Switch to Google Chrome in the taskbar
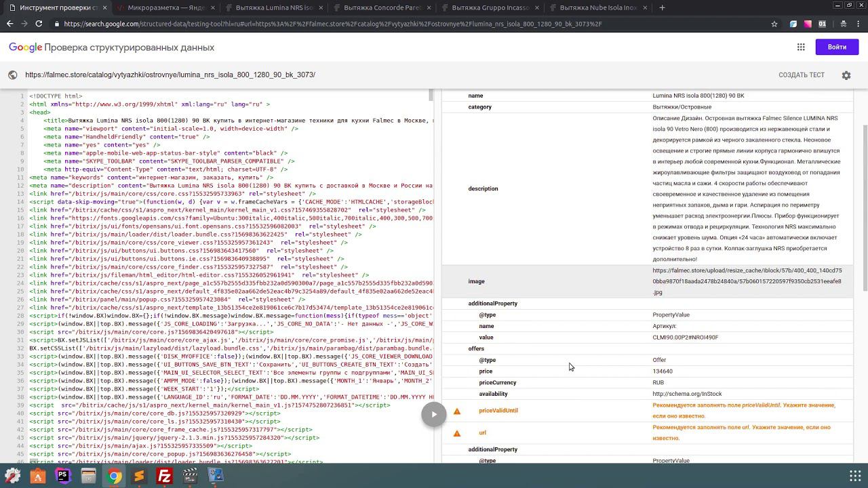The height and width of the screenshot is (488, 868). (x=114, y=476)
